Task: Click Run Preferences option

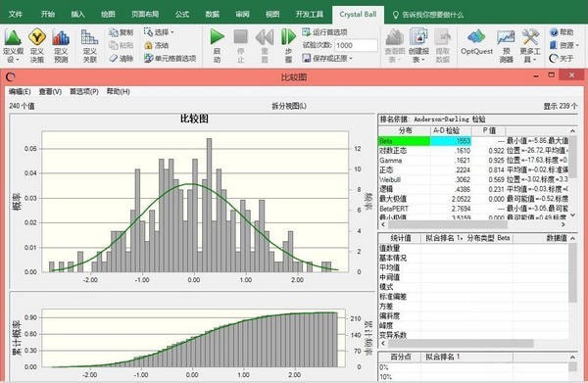Action: click(324, 32)
